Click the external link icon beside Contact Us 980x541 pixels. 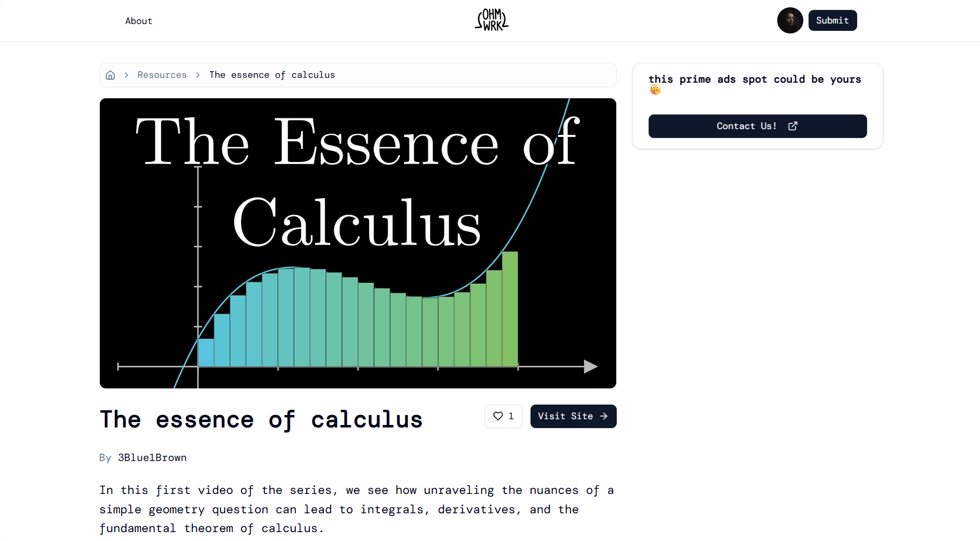click(x=792, y=126)
